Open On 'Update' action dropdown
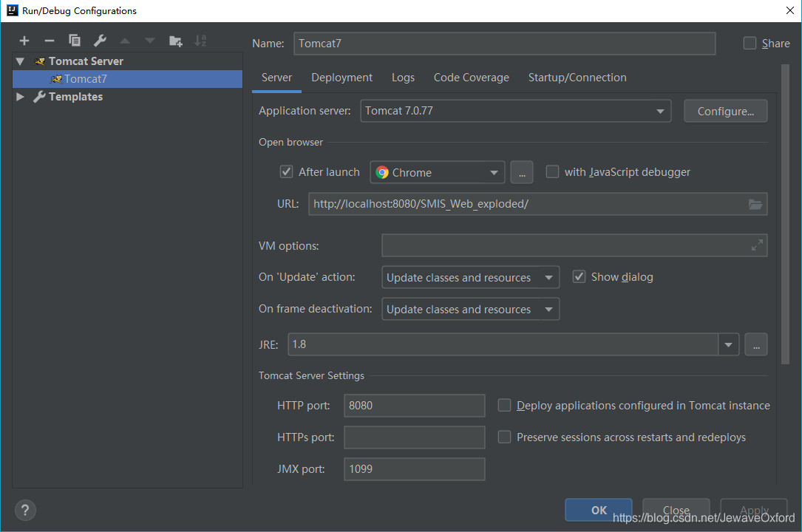 coord(471,278)
